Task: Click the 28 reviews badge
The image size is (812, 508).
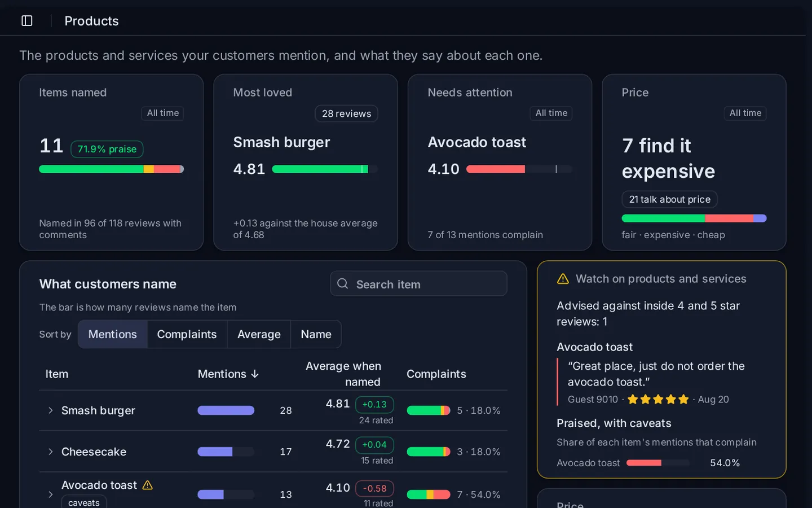Action: click(346, 113)
